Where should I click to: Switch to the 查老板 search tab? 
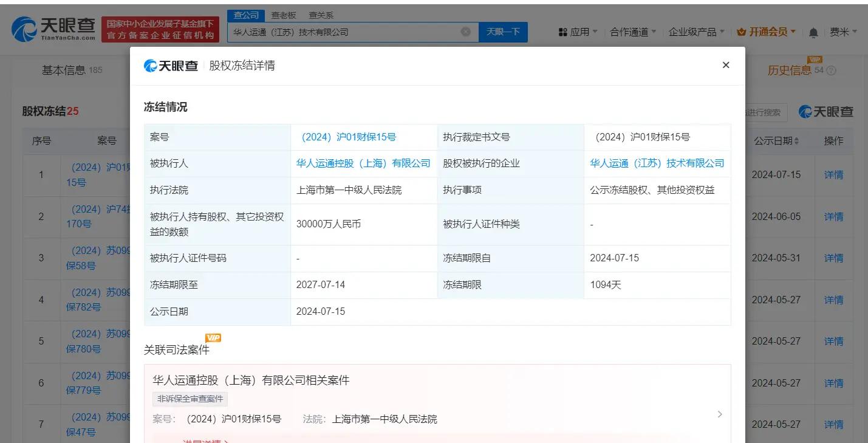coord(284,15)
